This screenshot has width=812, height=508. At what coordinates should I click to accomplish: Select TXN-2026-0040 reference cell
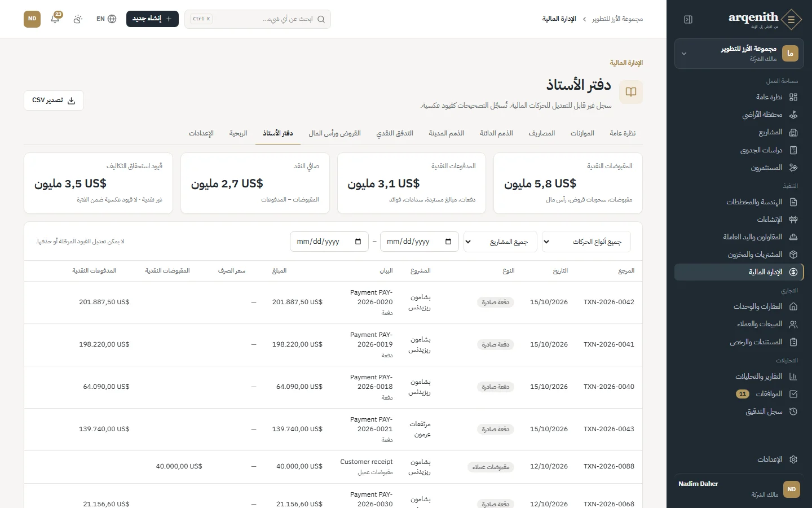point(609,387)
